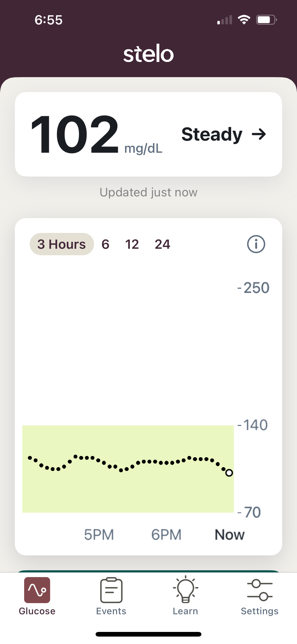Tap the 5PM time axis label
This screenshot has width=297, height=644.
99,535
